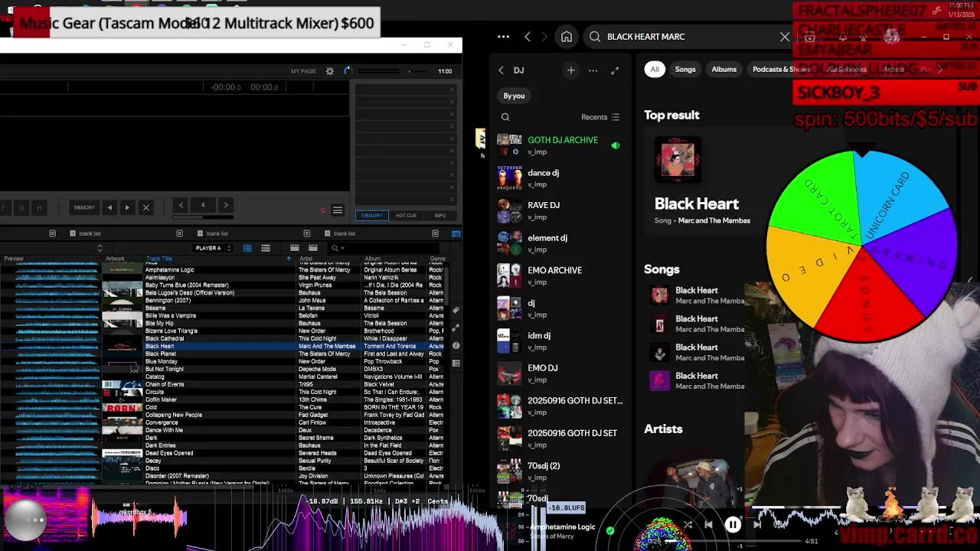Search within Spotify library
Viewport: 980px width, 551px height.
coord(505,117)
